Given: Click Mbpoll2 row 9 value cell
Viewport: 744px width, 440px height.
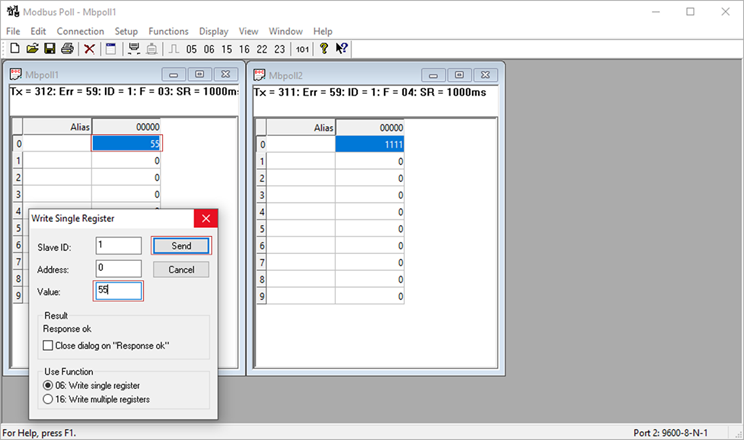Looking at the screenshot, I should pos(370,296).
